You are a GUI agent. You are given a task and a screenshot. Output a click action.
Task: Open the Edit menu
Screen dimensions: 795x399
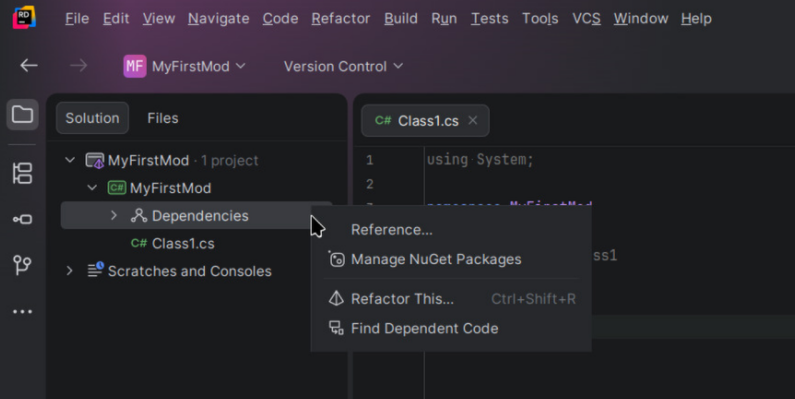coord(116,19)
